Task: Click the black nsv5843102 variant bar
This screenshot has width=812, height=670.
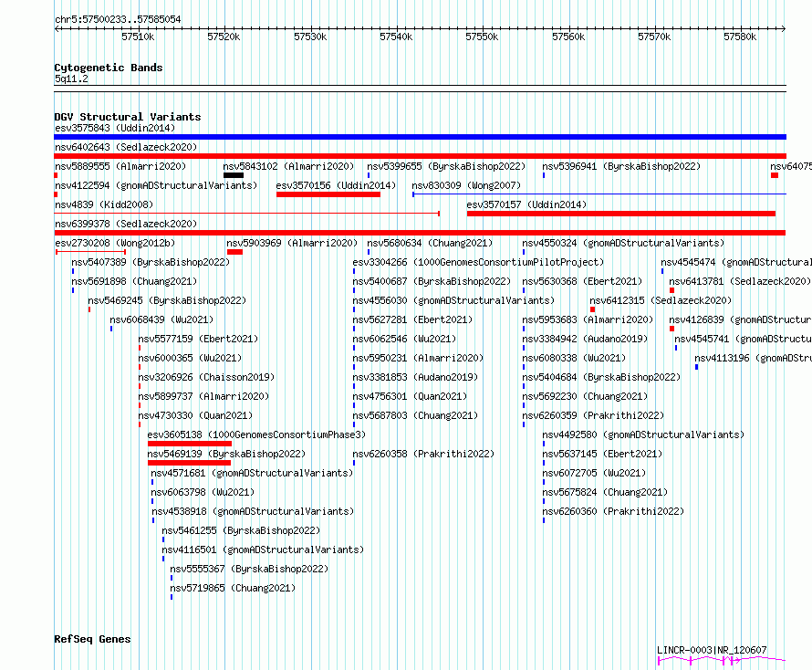Action: pos(234,175)
